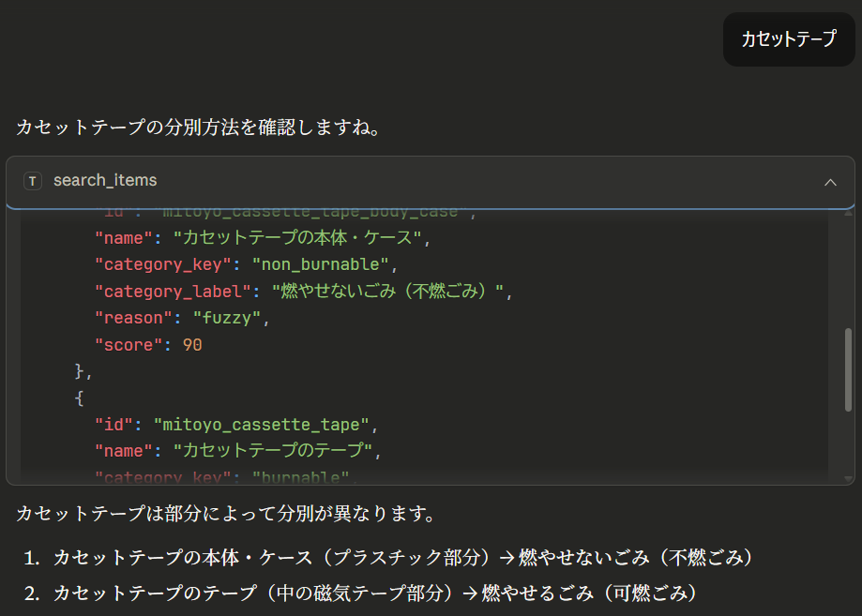Click the "reason" JSON key
Screen dimensions: 862x616
(133, 318)
